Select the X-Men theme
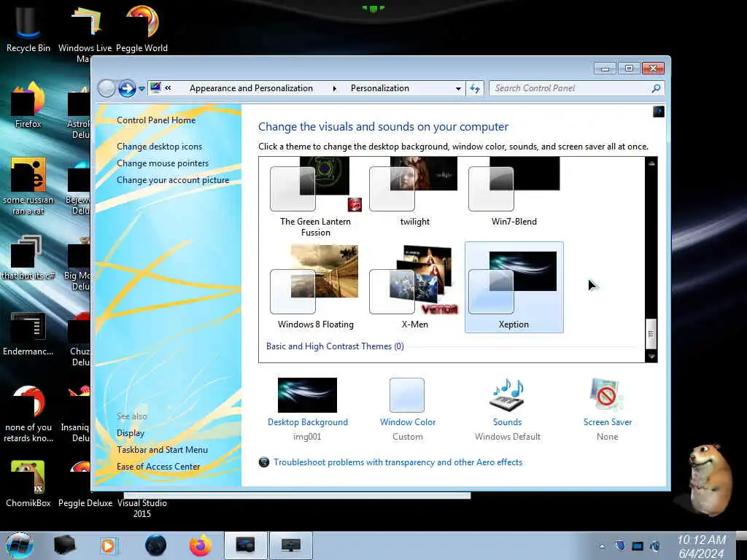The width and height of the screenshot is (747, 560). pyautogui.click(x=414, y=287)
